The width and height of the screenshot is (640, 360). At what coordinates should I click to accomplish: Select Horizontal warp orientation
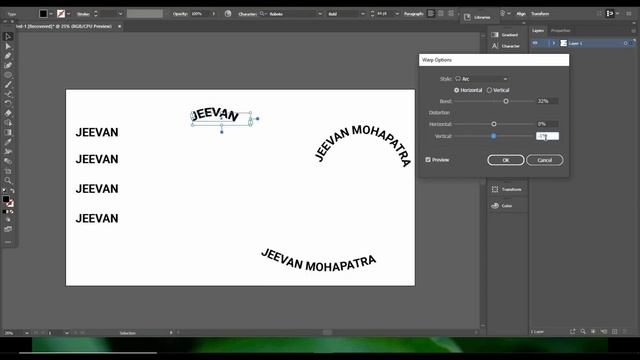(457, 90)
